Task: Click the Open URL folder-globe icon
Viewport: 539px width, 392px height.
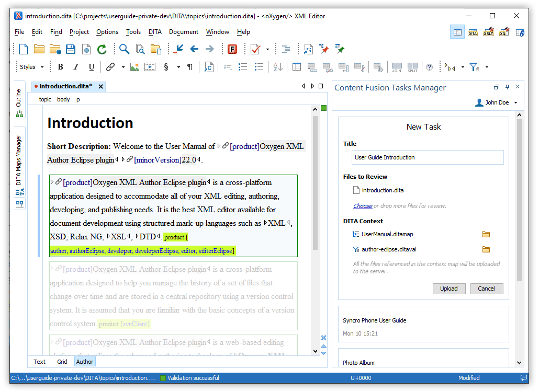Action: coord(55,49)
